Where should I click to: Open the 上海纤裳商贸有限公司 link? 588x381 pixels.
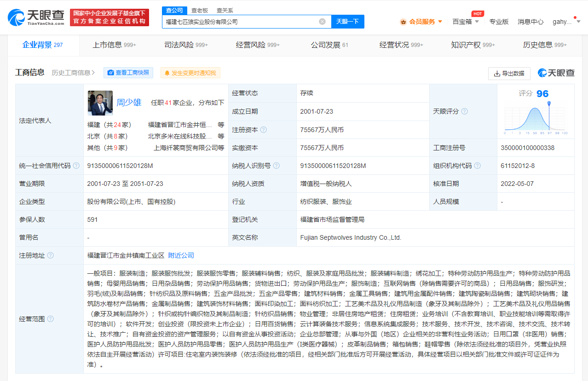185,148
